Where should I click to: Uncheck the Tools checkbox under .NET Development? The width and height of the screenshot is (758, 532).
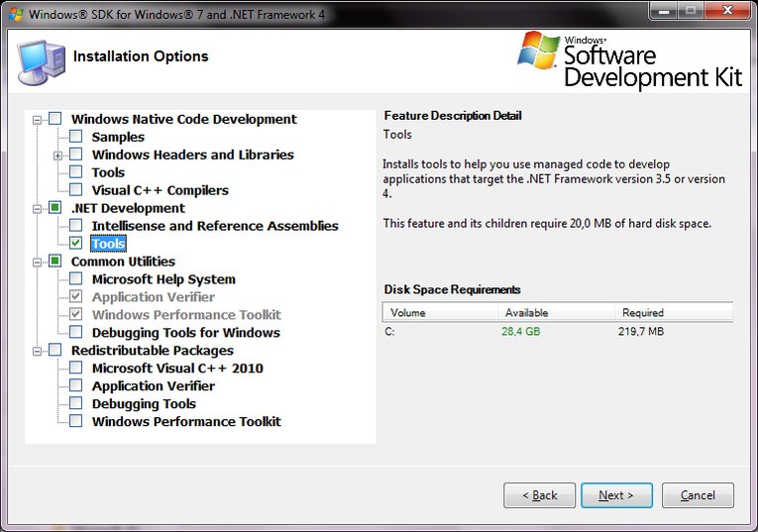76,243
